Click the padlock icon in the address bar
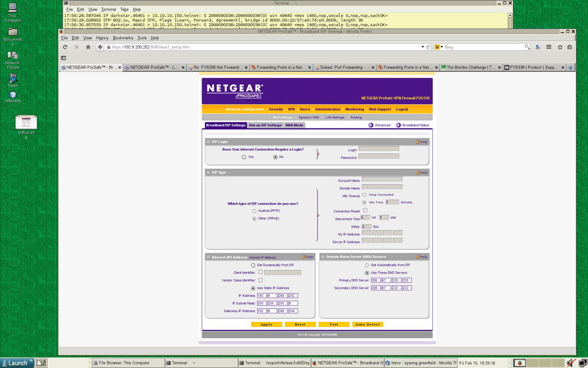588x368 pixels. pyautogui.click(x=109, y=47)
